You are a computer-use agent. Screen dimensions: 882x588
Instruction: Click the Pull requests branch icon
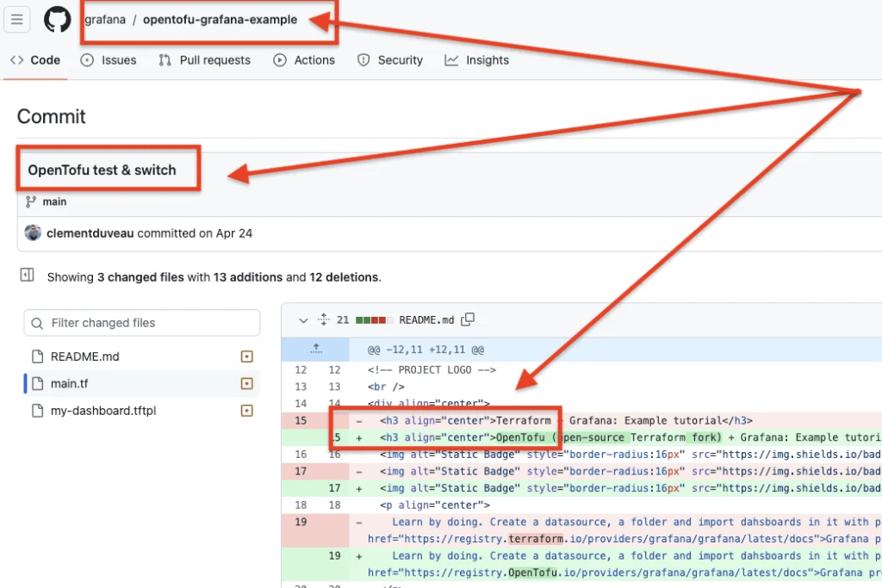[x=165, y=60]
